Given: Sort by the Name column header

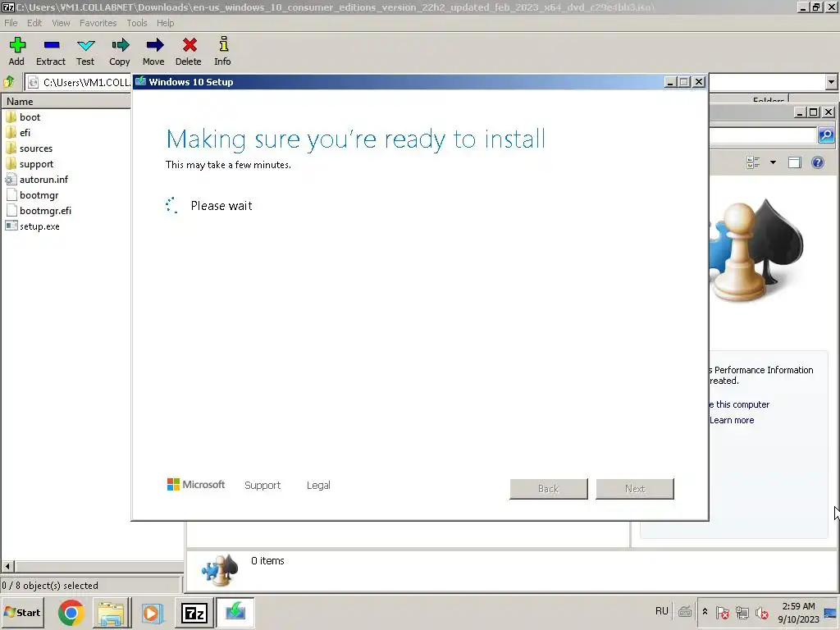Looking at the screenshot, I should pyautogui.click(x=66, y=101).
